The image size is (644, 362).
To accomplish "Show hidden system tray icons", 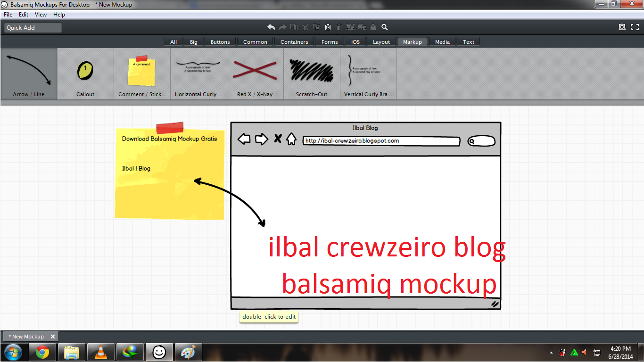I will 552,353.
